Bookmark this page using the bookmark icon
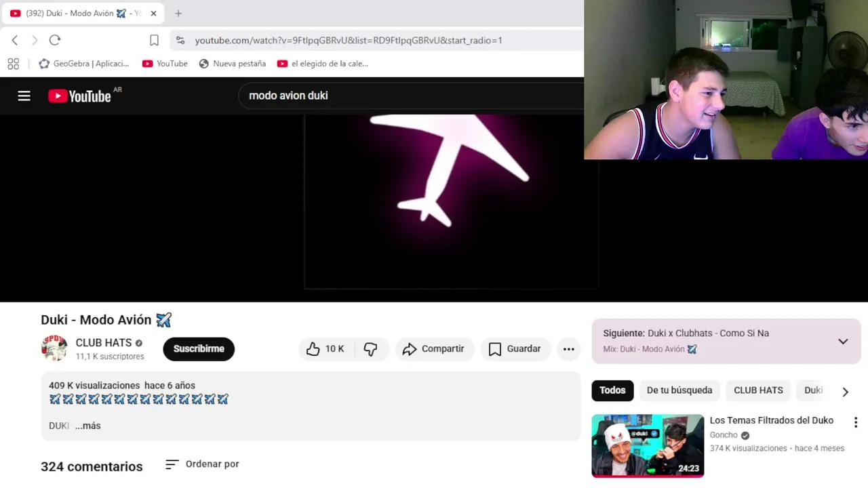The image size is (868, 488). pos(154,40)
